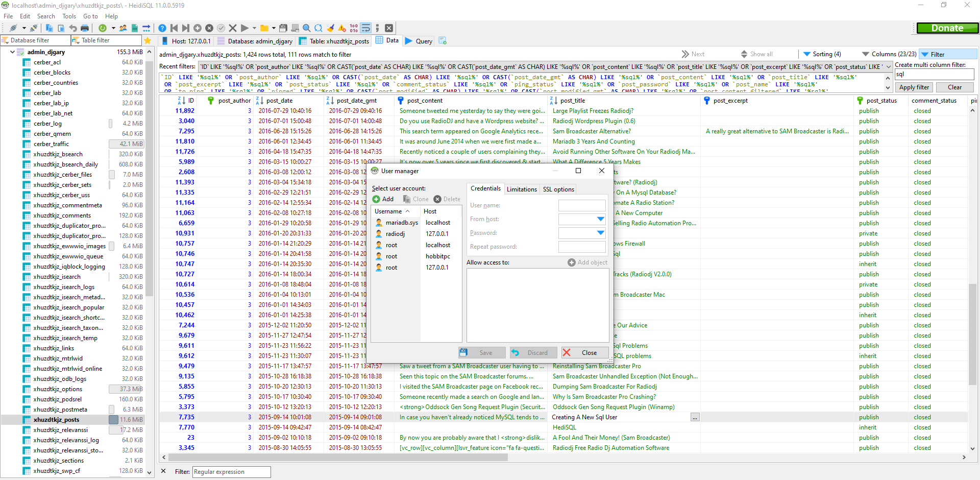Select the xhuzdtkjz_options table in the tree

(58, 389)
